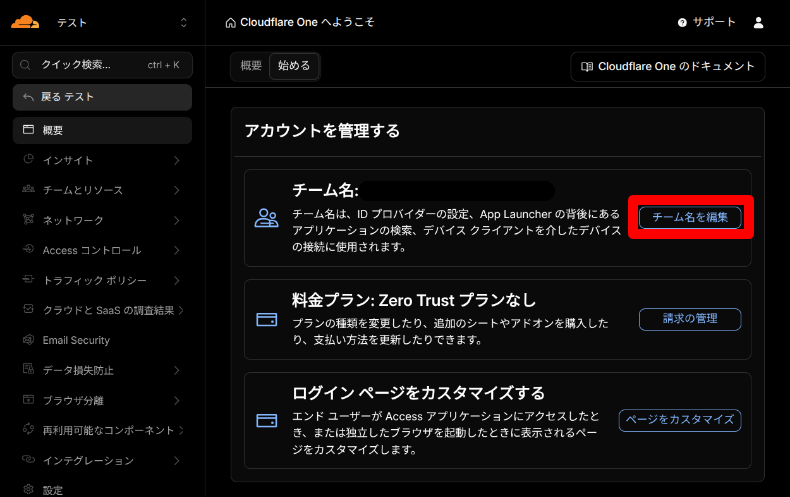This screenshot has width=790, height=497.
Task: Open the user profile icon
Action: [758, 23]
